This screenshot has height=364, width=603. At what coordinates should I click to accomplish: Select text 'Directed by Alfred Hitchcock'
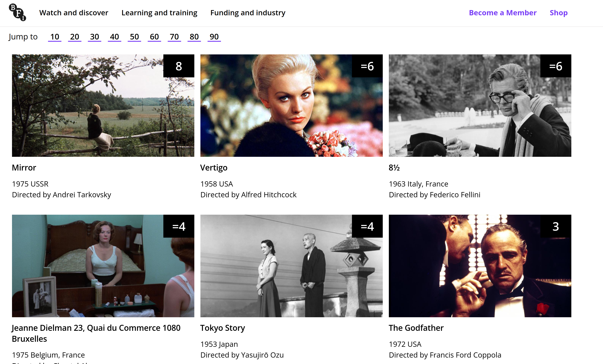pyautogui.click(x=248, y=195)
